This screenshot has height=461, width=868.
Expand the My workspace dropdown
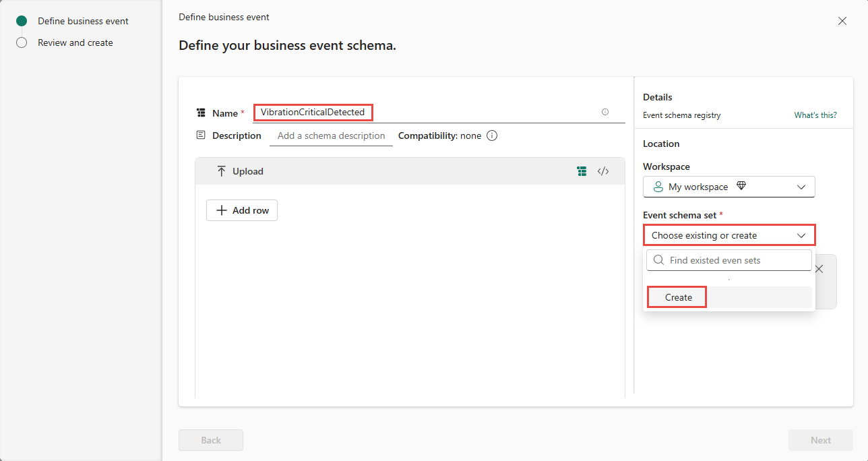pos(801,187)
